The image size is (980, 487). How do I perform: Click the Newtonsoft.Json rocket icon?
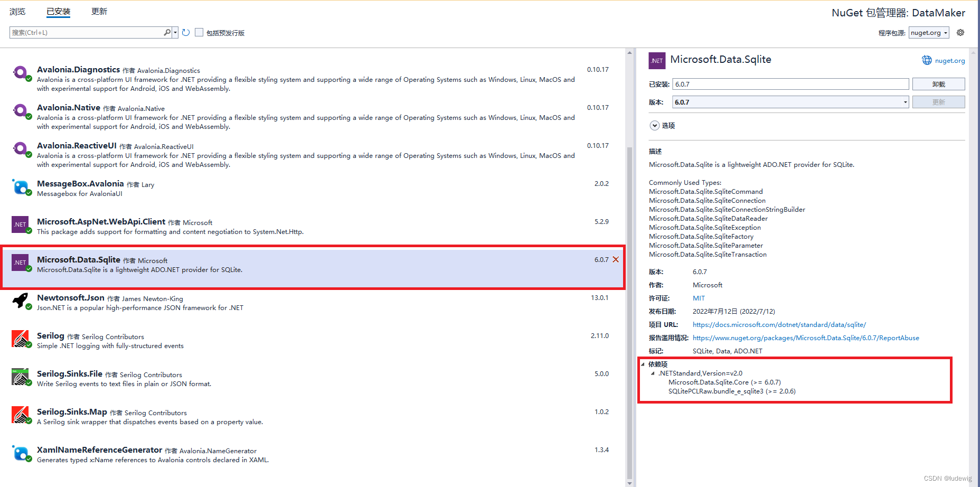pos(21,301)
